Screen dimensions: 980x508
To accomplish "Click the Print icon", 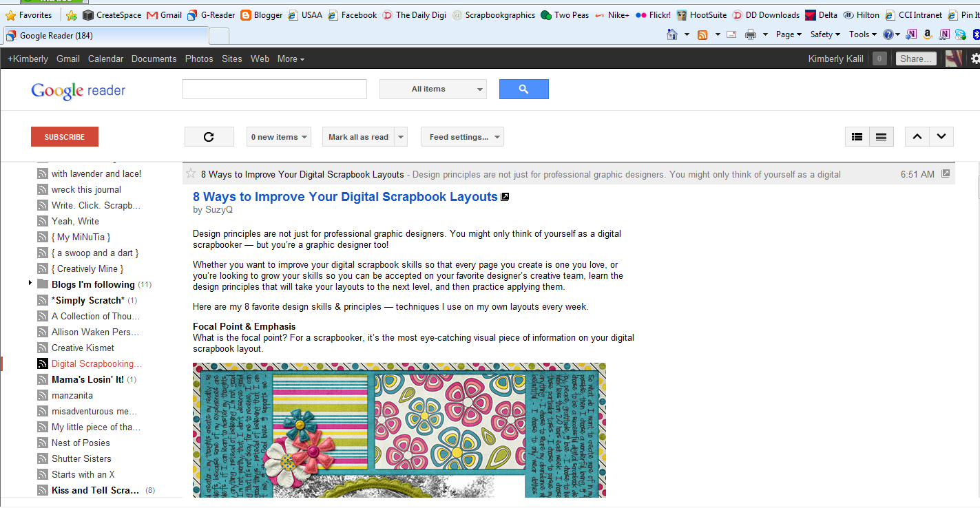I will tap(751, 34).
